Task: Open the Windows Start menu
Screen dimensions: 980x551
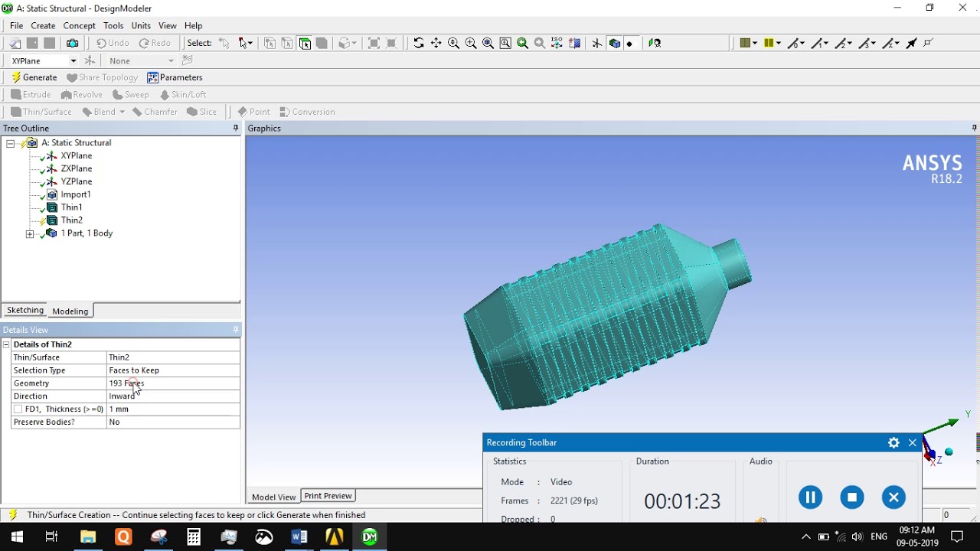Action: pos(16,537)
